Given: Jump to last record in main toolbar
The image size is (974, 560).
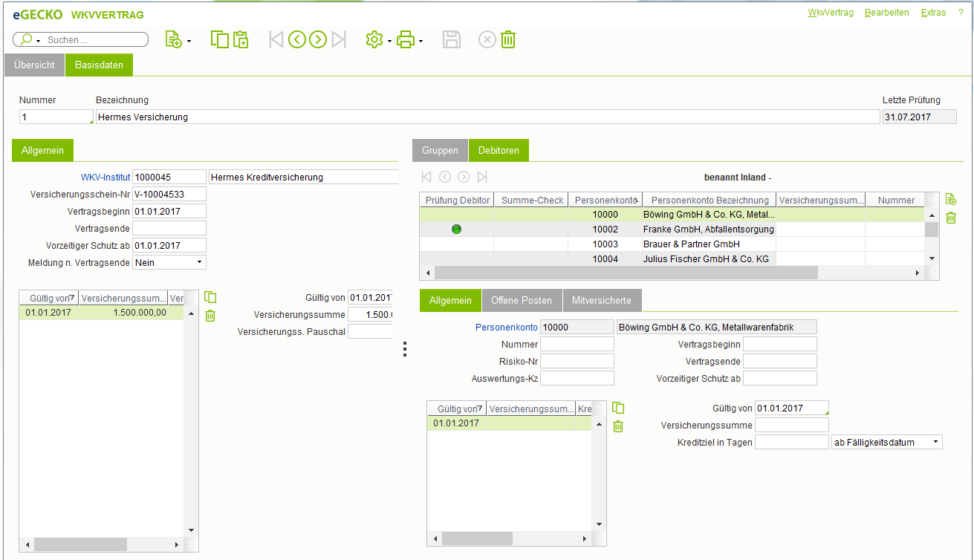Looking at the screenshot, I should (339, 40).
